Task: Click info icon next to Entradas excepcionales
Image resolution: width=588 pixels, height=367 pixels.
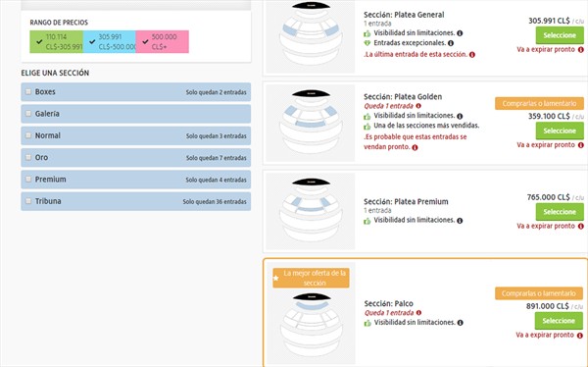Action: [451, 43]
